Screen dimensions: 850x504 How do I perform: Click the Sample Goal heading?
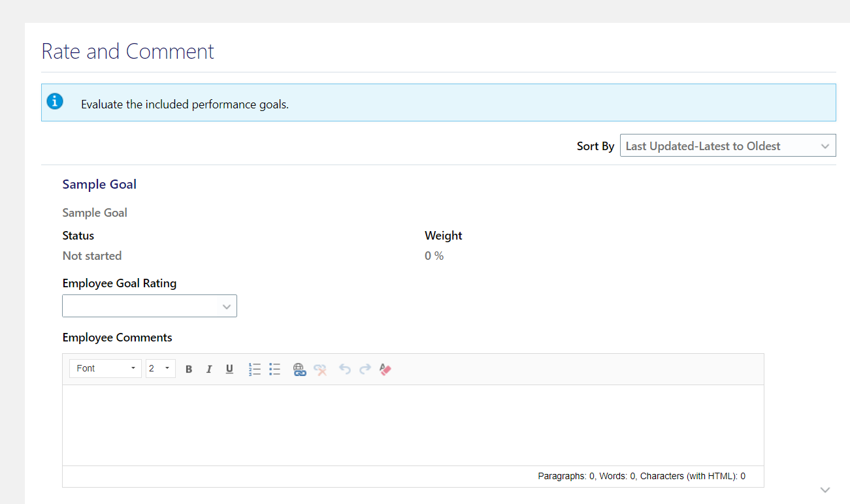tap(99, 184)
